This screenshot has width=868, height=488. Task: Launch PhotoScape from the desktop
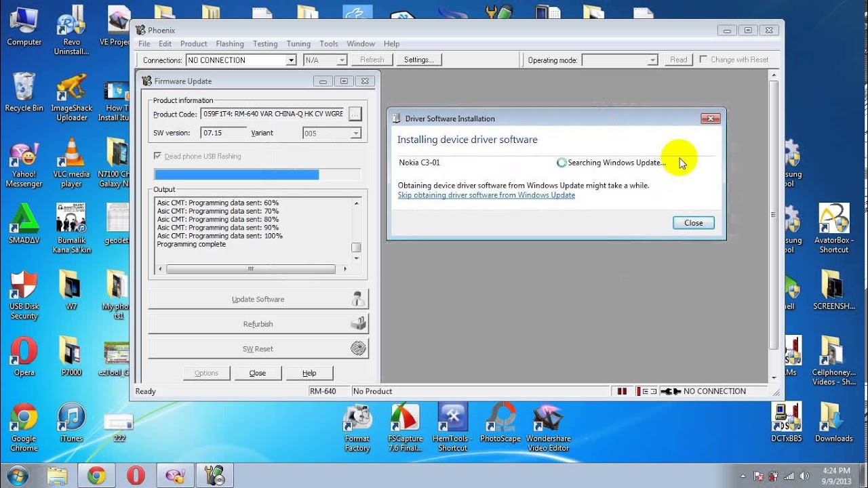(500, 423)
